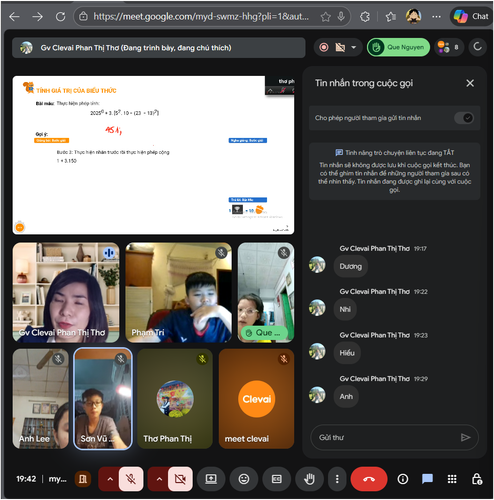Select meet clevai tile
The height and width of the screenshot is (500, 494).
pos(256,399)
